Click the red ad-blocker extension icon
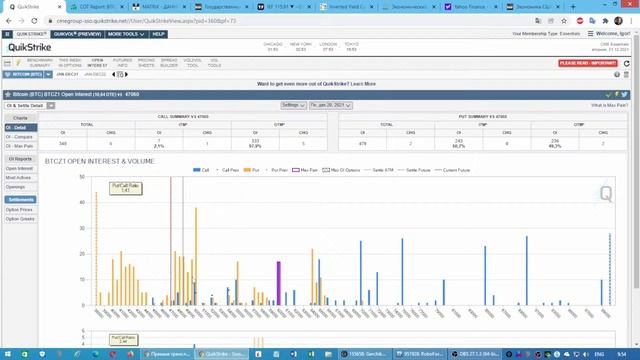Image resolution: width=640 pixels, height=360 pixels. (580, 21)
